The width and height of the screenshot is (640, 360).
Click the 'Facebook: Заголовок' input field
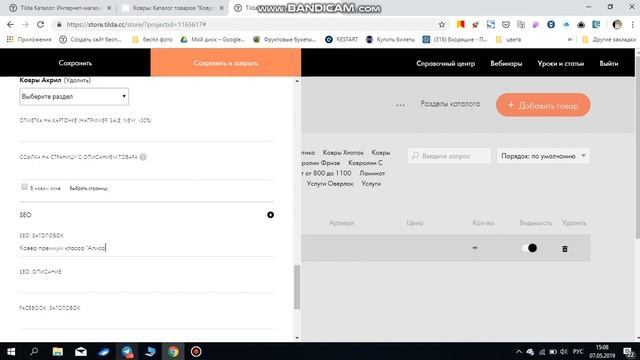click(x=146, y=320)
